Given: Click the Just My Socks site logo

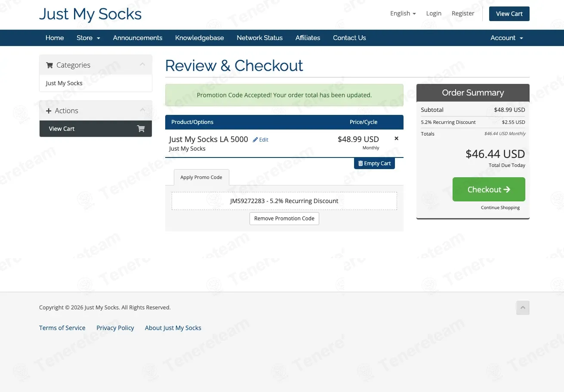Looking at the screenshot, I should [90, 14].
